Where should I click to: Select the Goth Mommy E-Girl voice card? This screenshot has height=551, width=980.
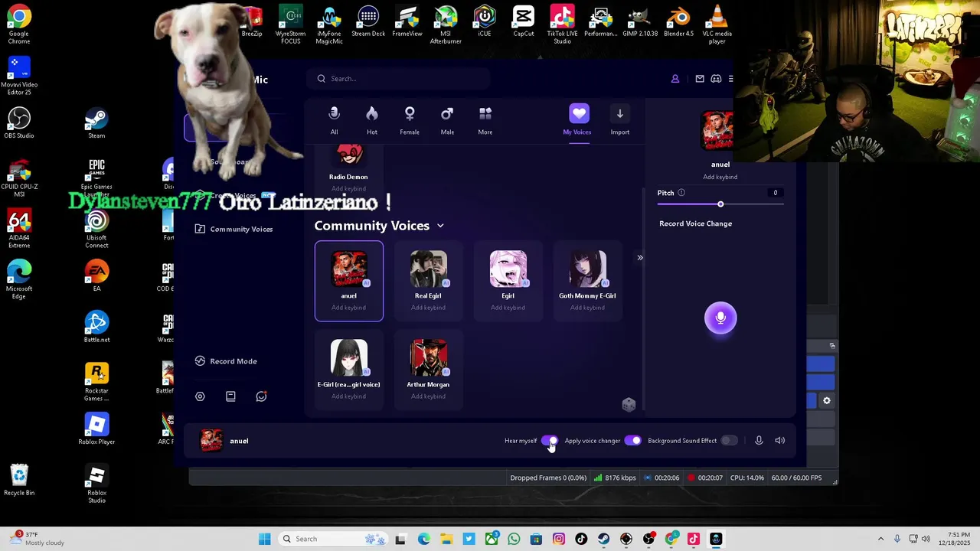[x=587, y=281]
